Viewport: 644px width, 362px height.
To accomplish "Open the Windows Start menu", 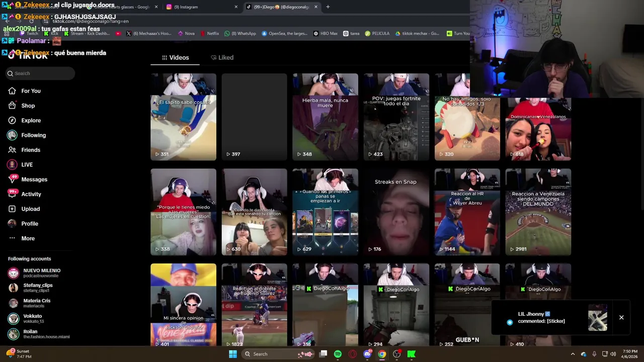I will pos(233,354).
